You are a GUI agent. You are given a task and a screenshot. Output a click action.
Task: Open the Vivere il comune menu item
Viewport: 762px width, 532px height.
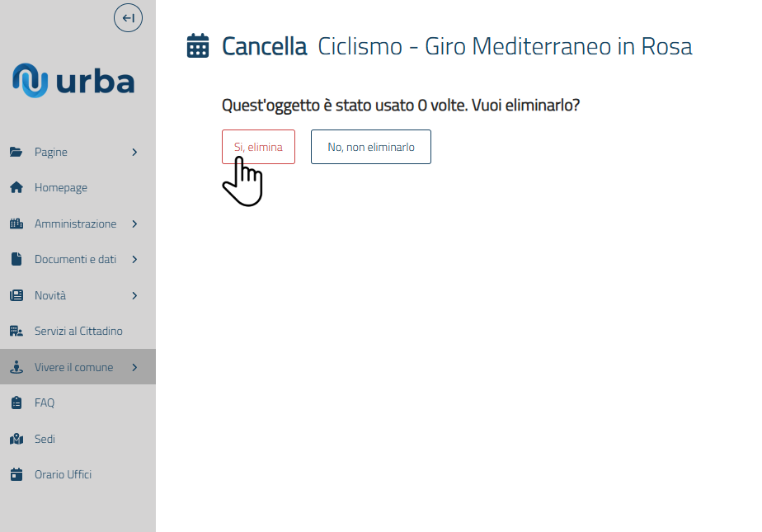pyautogui.click(x=73, y=367)
